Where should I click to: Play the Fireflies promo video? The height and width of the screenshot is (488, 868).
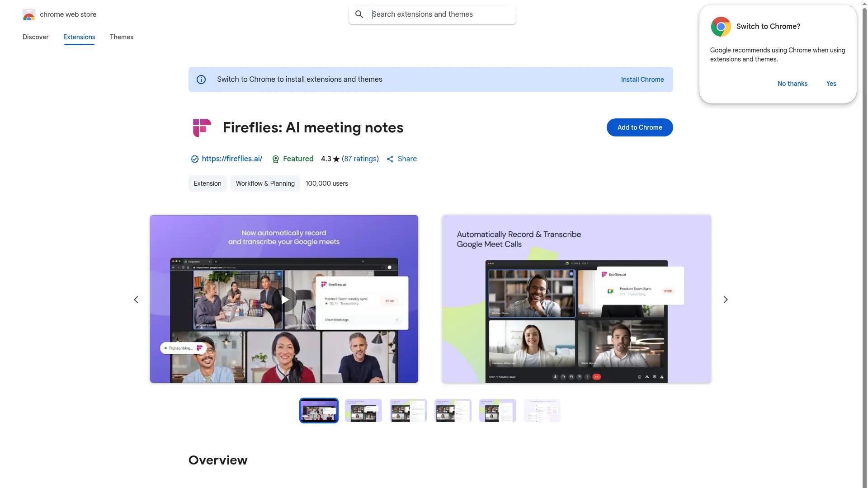pos(284,299)
